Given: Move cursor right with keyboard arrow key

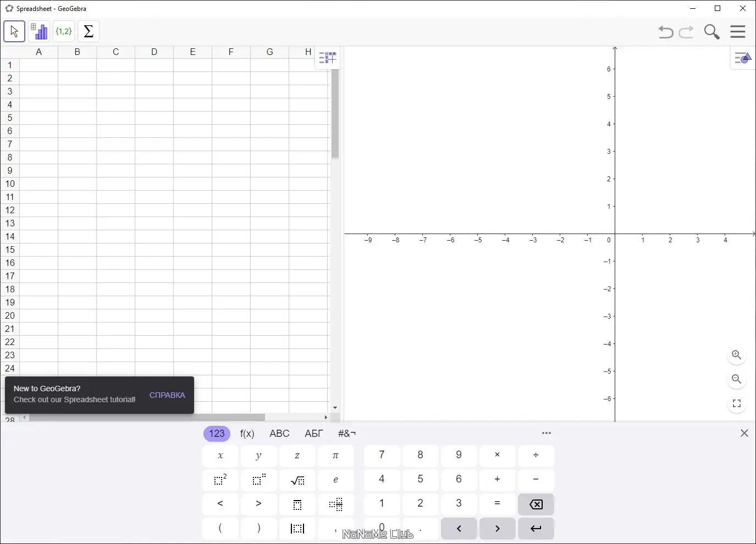Looking at the screenshot, I should point(498,529).
